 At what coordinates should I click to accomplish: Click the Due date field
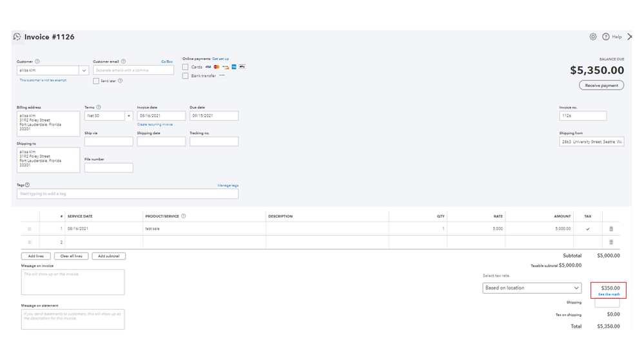(214, 116)
